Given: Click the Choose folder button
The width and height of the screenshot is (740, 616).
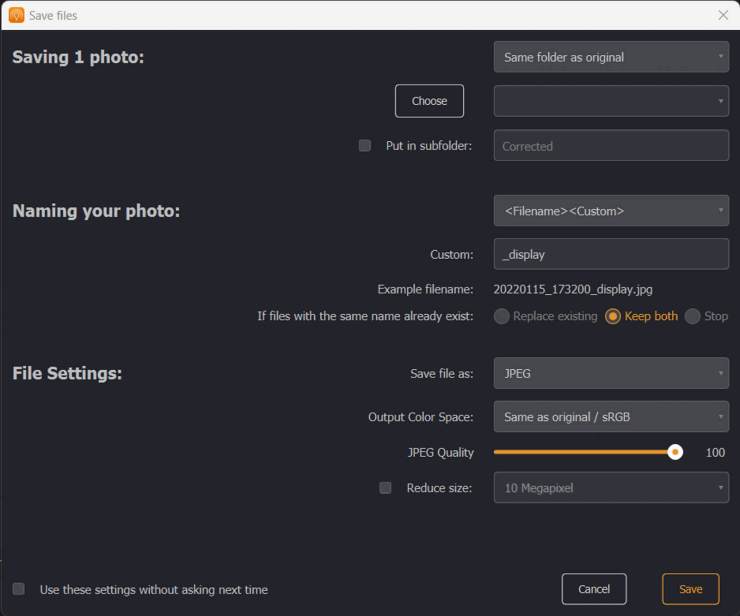Looking at the screenshot, I should tap(429, 101).
